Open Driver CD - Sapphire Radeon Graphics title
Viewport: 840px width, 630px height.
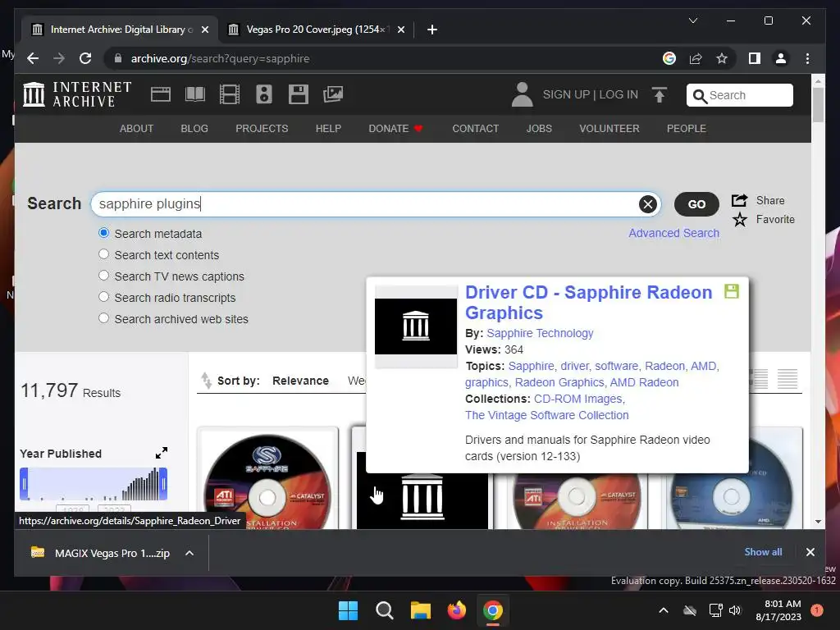pos(588,302)
